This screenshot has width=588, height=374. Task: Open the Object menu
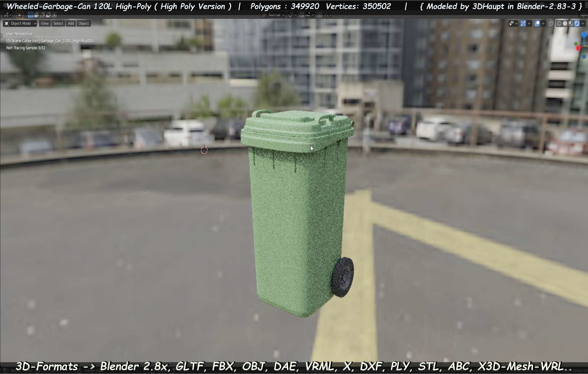(83, 23)
